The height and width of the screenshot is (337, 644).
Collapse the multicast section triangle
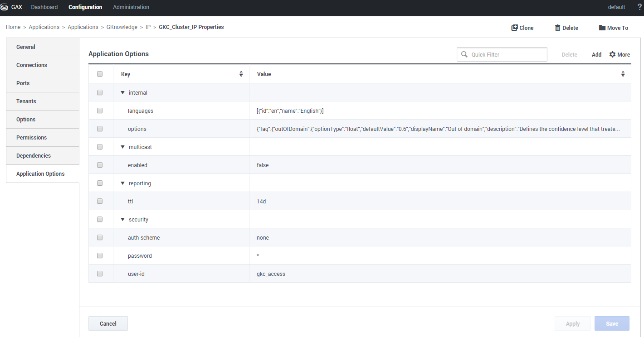click(x=122, y=147)
